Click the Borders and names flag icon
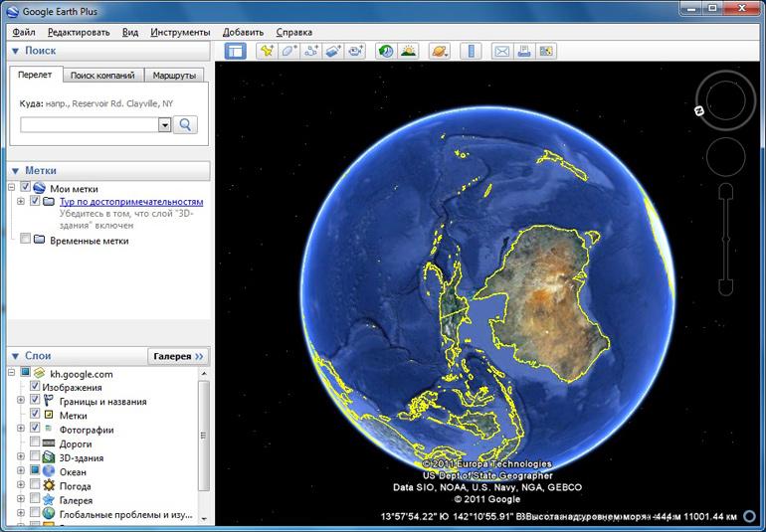This screenshot has width=766, height=532. point(49,401)
